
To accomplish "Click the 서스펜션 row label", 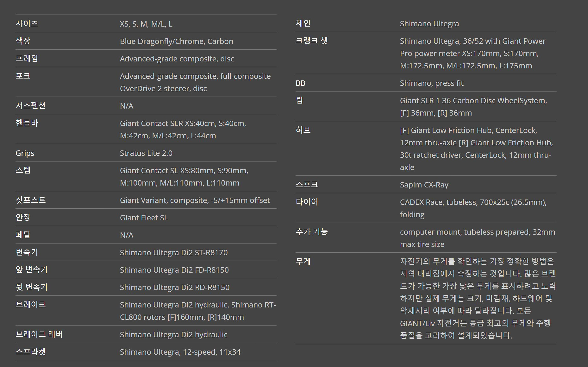I will pyautogui.click(x=31, y=105).
